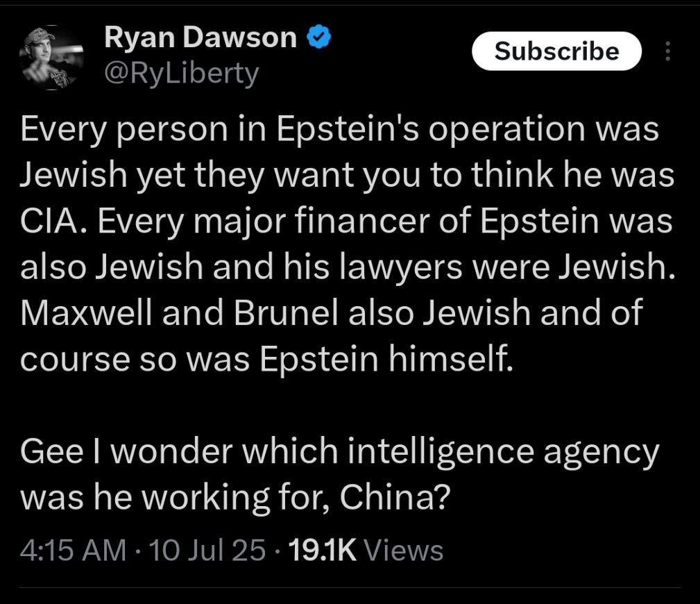Click the word Views in footer
This screenshot has width=700, height=604.
click(x=404, y=550)
